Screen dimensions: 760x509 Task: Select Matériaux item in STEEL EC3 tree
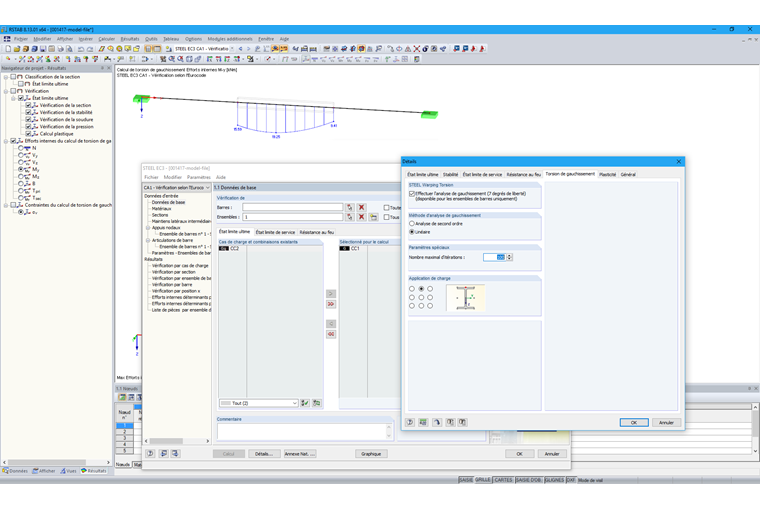(x=161, y=208)
